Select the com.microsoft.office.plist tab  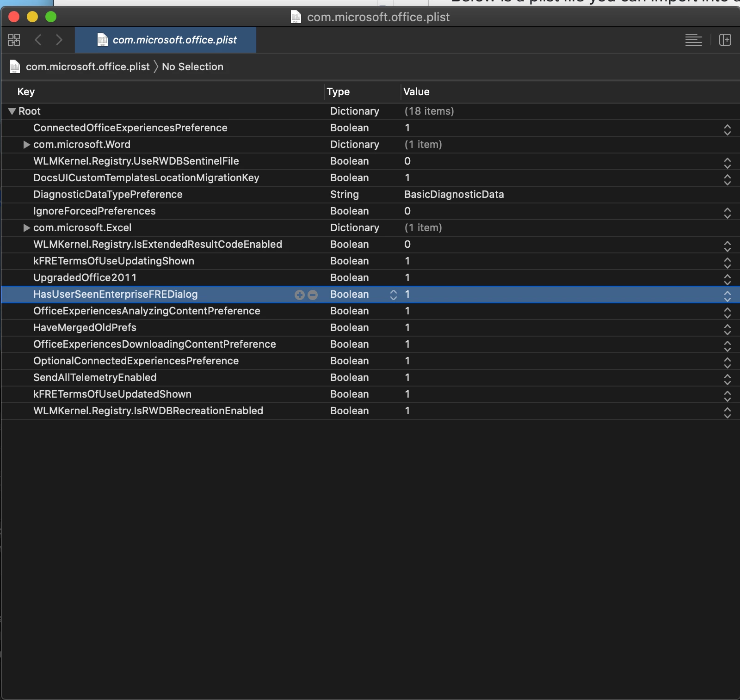[x=166, y=40]
